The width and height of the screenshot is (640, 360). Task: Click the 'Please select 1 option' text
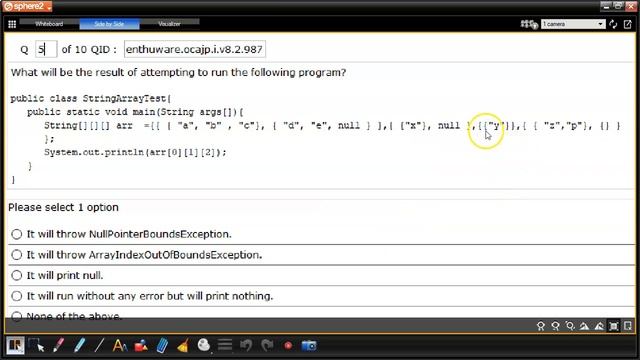click(x=63, y=207)
